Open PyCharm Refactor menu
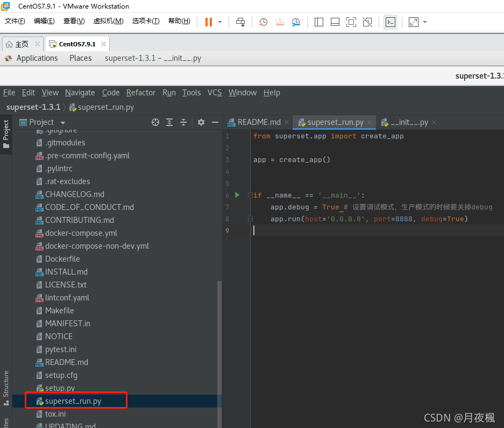 (141, 93)
